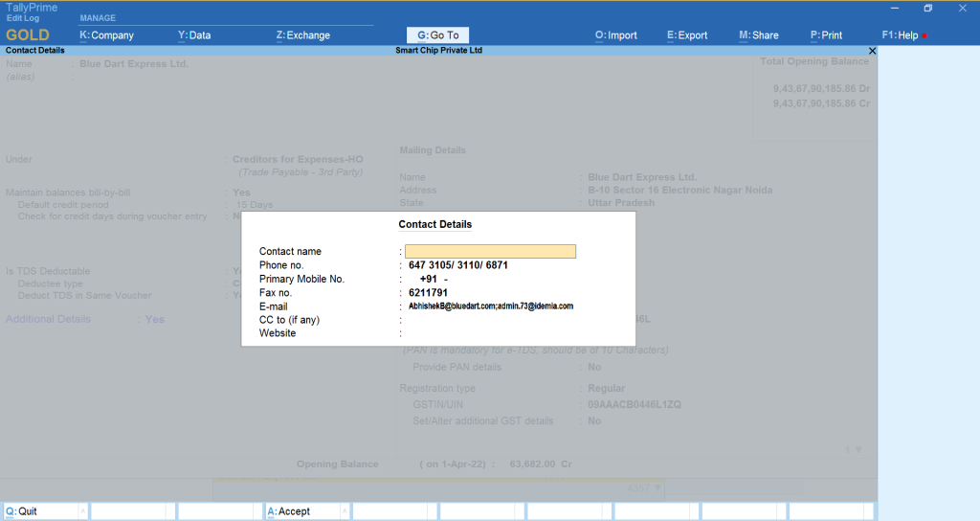Open the Data menu

194,35
